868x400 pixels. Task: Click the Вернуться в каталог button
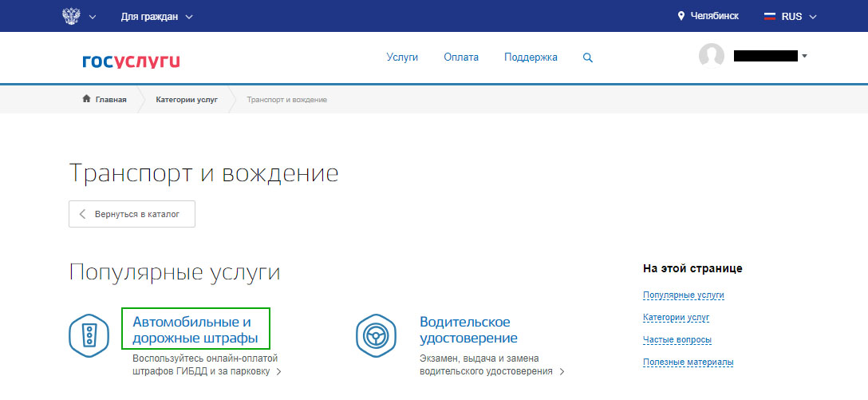(x=132, y=214)
